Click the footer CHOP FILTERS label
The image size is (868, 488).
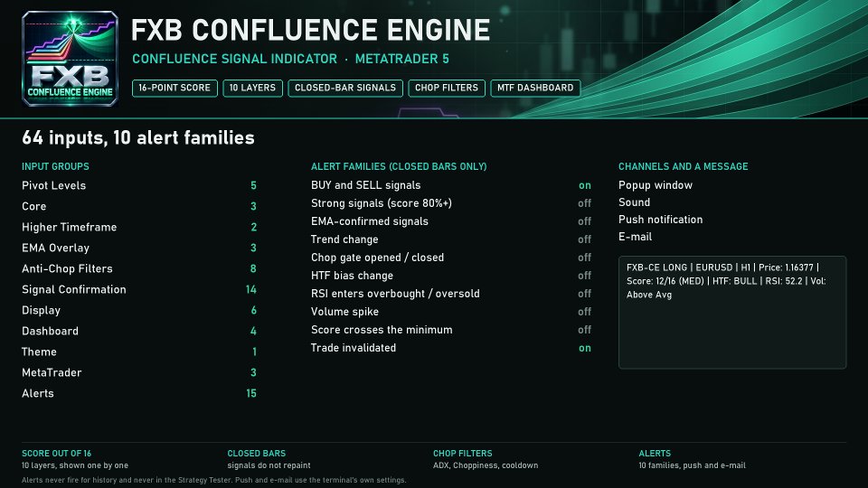point(462,453)
